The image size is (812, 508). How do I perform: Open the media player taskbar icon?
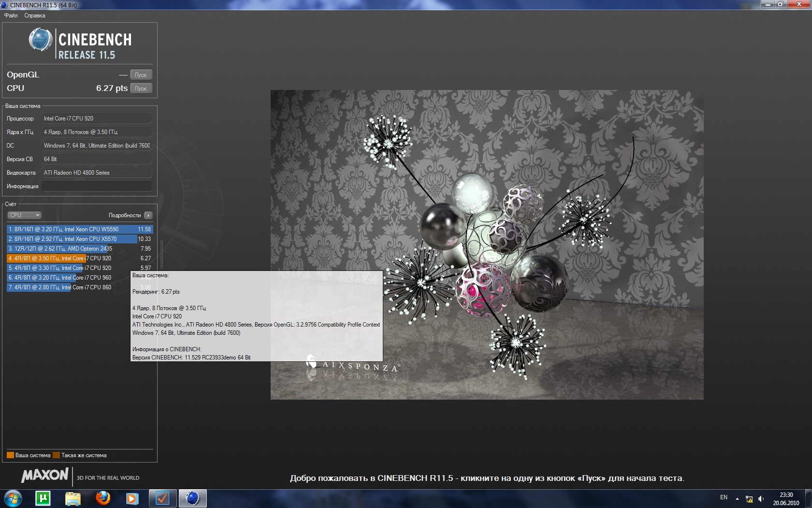click(132, 498)
